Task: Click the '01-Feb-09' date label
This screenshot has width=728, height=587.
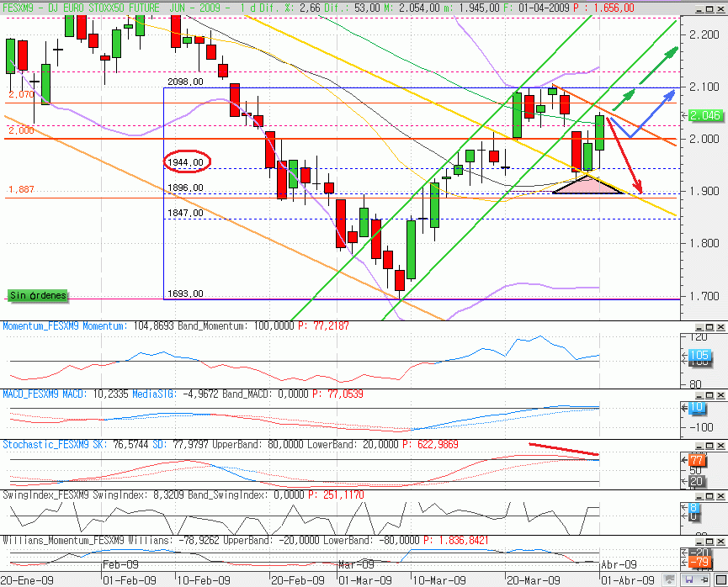Action: tap(130, 580)
